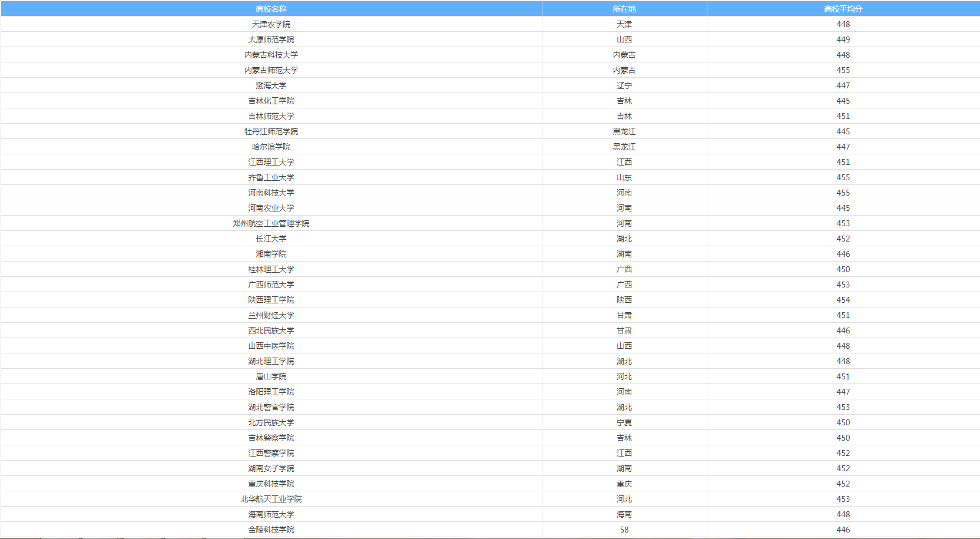The height and width of the screenshot is (539, 980).
Task: Click score 446 in 湘南学院 row
Action: (843, 254)
